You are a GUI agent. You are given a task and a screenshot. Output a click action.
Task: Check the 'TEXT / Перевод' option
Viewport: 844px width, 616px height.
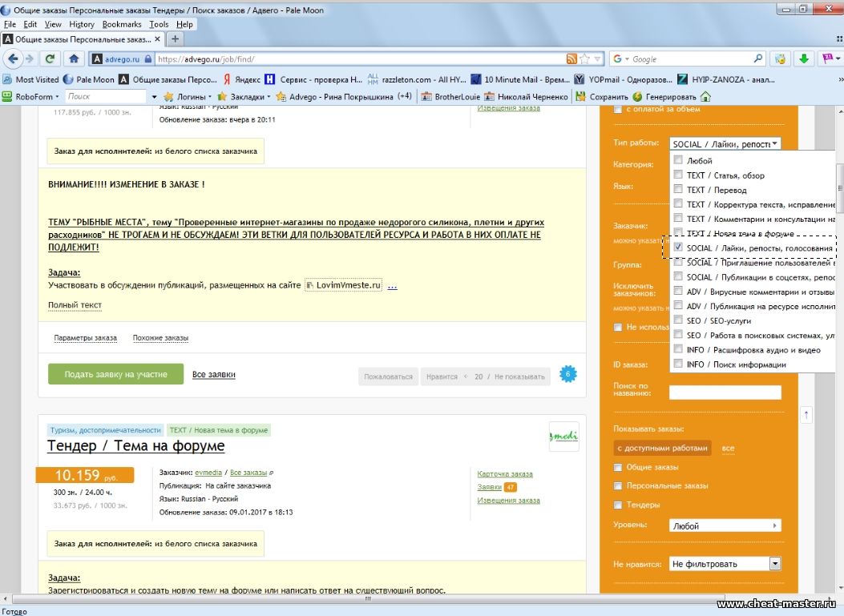coord(678,190)
